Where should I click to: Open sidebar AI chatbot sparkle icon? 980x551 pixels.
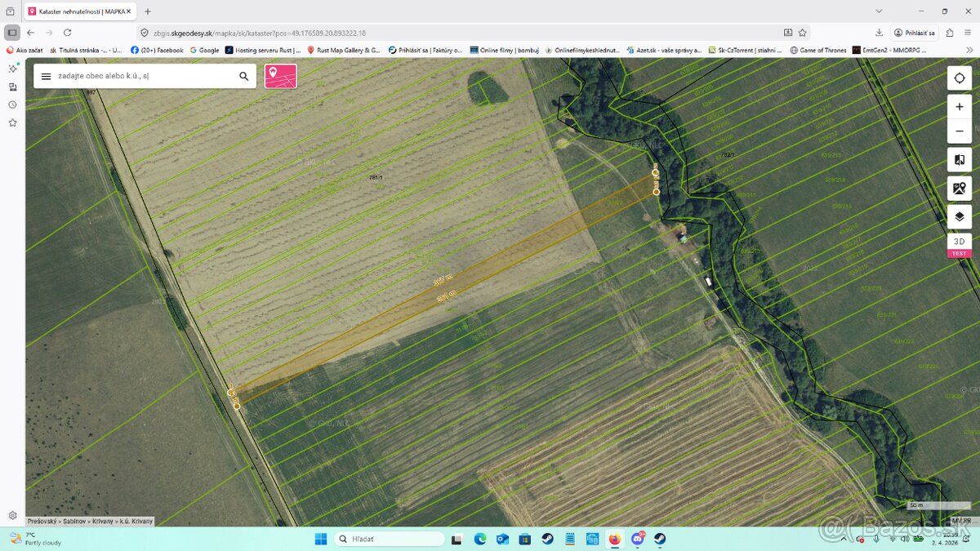[12, 69]
